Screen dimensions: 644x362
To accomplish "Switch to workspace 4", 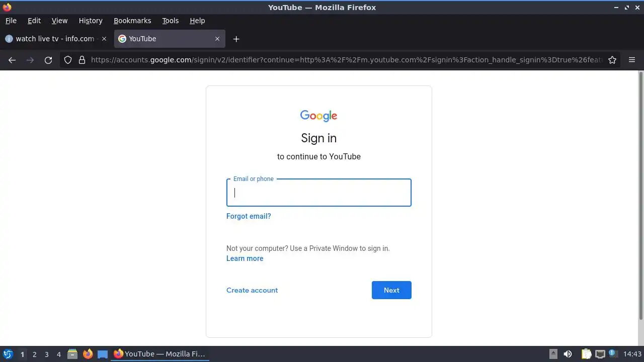I will [58, 354].
